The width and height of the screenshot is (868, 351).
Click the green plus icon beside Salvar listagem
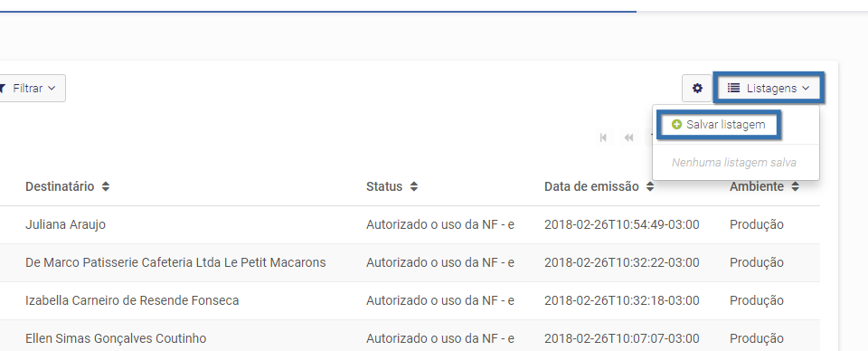676,125
